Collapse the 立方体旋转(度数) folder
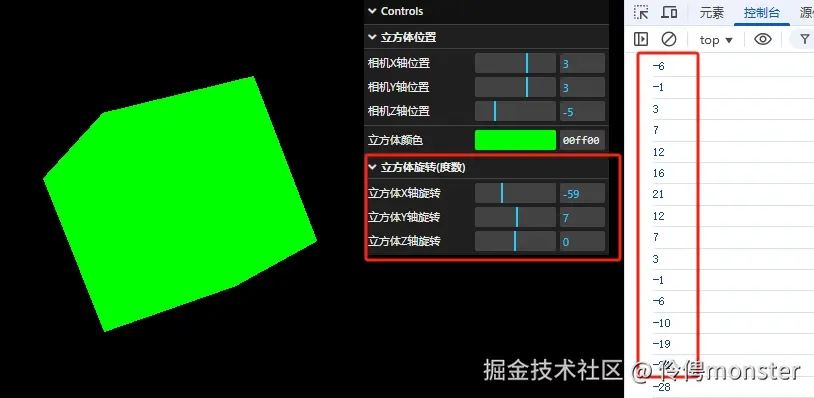This screenshot has height=398, width=814. 486,167
